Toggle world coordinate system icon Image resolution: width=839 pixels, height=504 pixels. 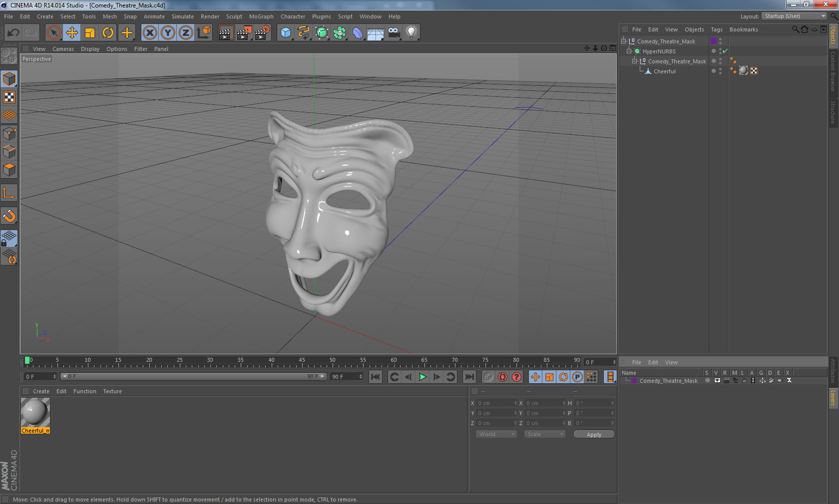[x=204, y=33]
